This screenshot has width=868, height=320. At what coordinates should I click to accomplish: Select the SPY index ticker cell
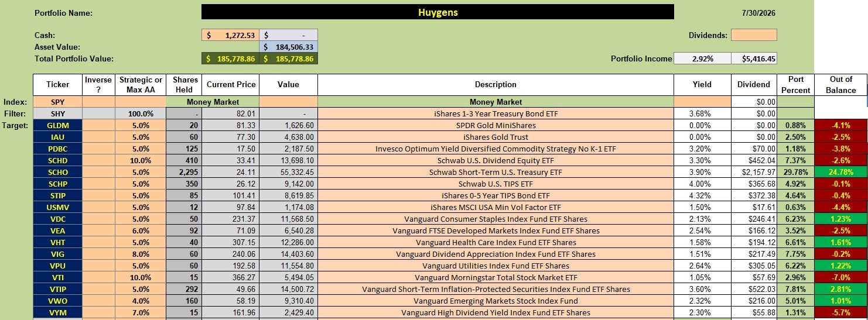tap(57, 102)
